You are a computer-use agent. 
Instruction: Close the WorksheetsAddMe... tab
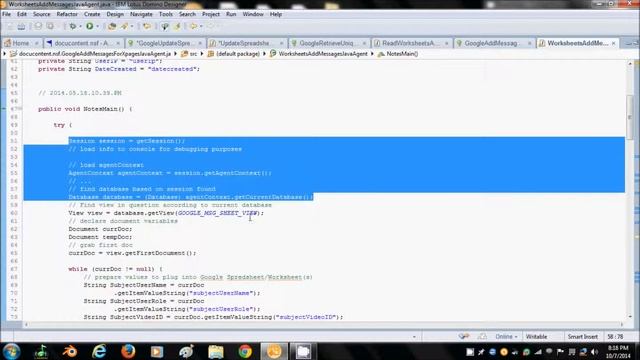[613, 43]
